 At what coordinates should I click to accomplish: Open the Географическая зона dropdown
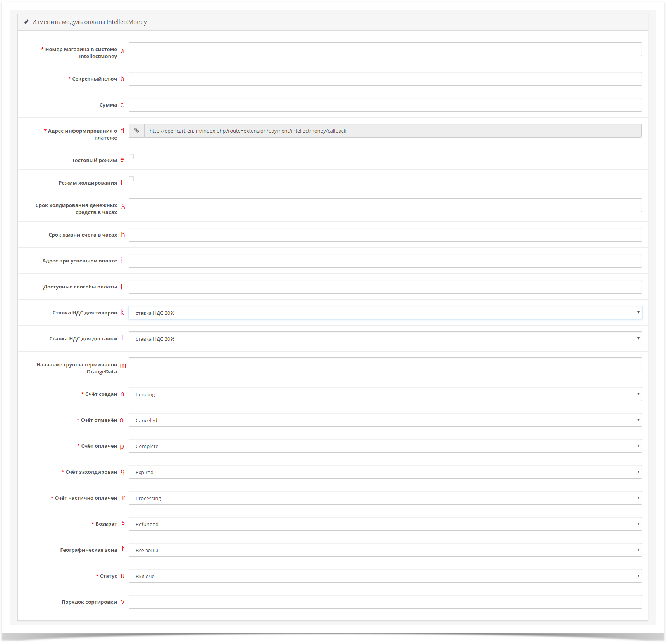coord(385,550)
